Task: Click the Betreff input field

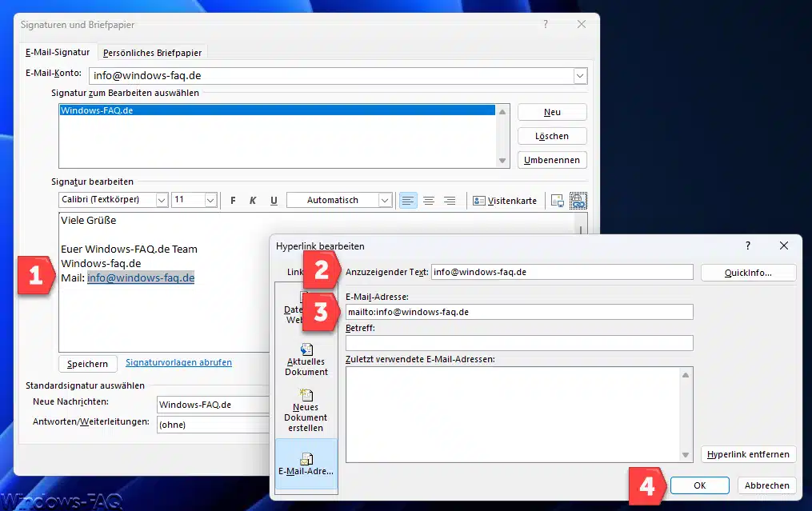Action: coord(519,343)
